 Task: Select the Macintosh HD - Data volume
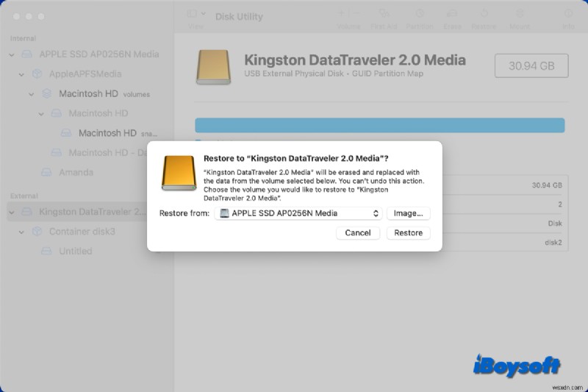pyautogui.click(x=108, y=153)
